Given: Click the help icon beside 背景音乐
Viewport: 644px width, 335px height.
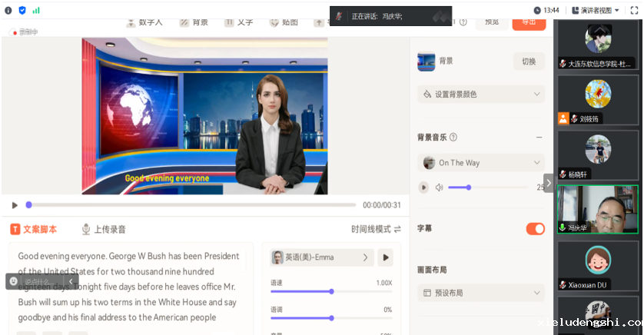Looking at the screenshot, I should (x=453, y=138).
